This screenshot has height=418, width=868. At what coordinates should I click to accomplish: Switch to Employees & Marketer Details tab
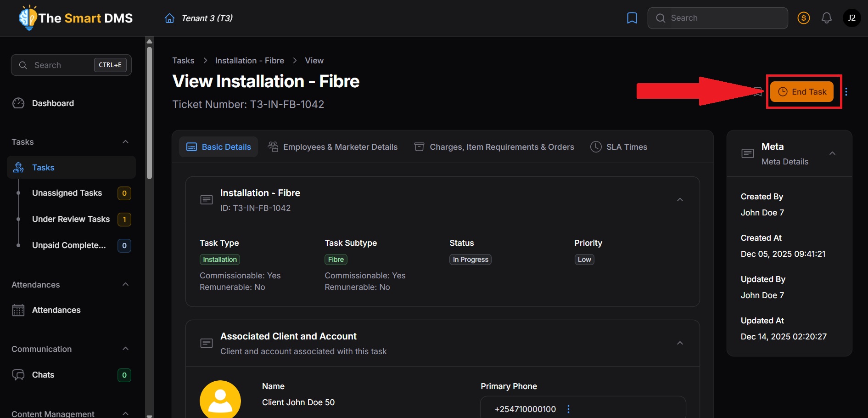[333, 147]
